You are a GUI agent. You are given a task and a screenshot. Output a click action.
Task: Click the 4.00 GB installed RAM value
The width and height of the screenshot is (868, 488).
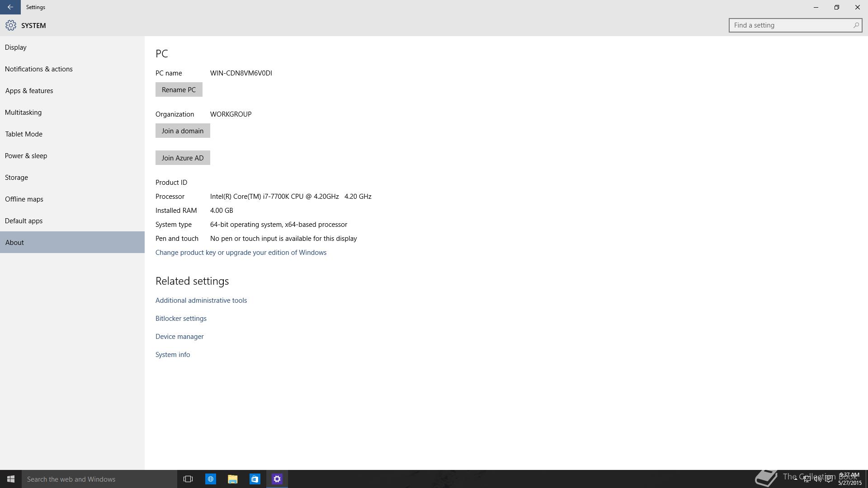[222, 211]
